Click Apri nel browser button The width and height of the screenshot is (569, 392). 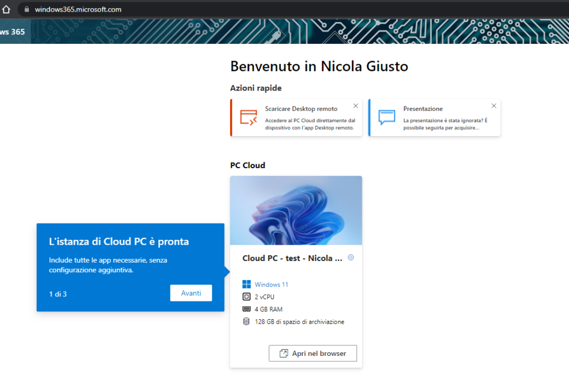(313, 353)
